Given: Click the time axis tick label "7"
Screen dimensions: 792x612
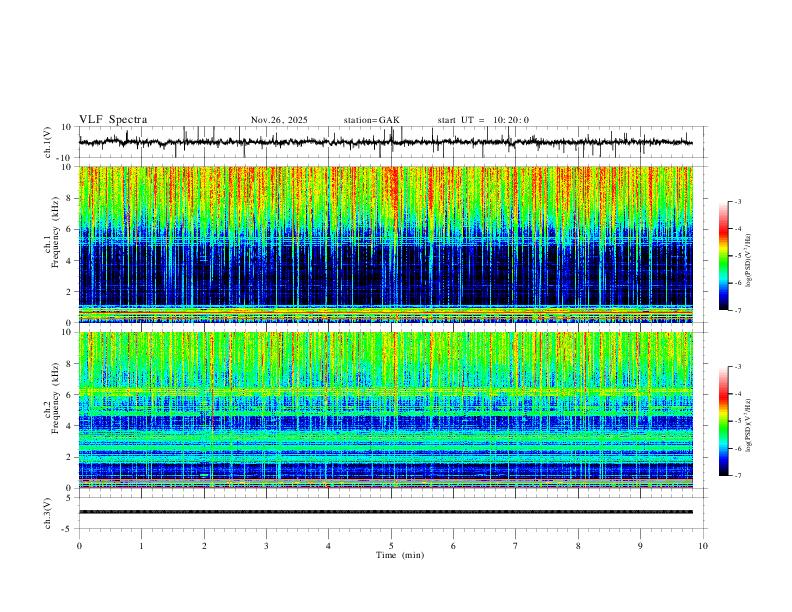Looking at the screenshot, I should point(516,546).
